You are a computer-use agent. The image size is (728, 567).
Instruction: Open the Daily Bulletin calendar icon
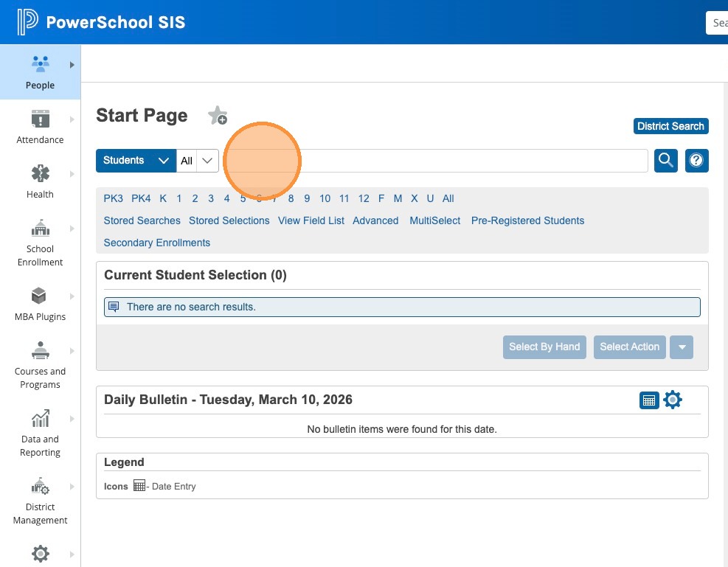pyautogui.click(x=649, y=400)
